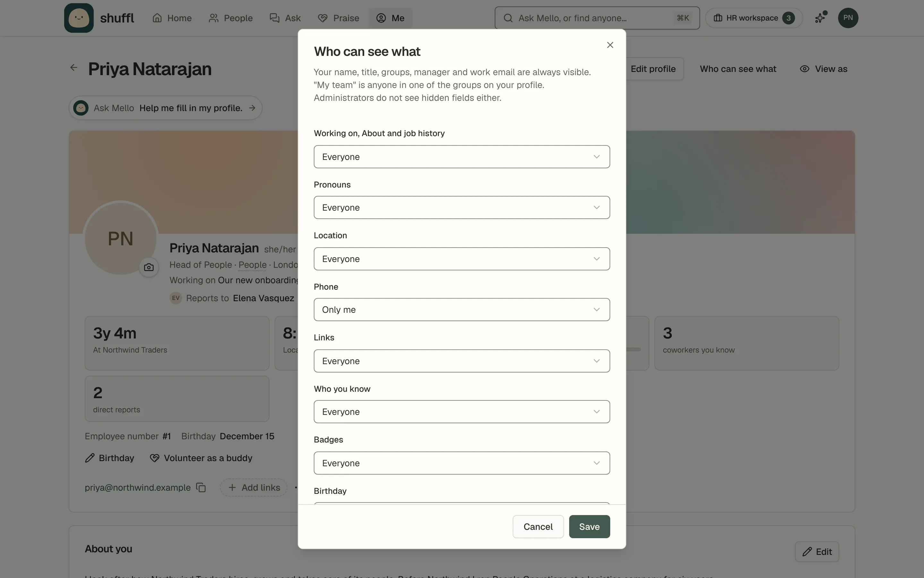The image size is (924, 578).
Task: Click the priya@northwind.example email
Action: coord(137,487)
